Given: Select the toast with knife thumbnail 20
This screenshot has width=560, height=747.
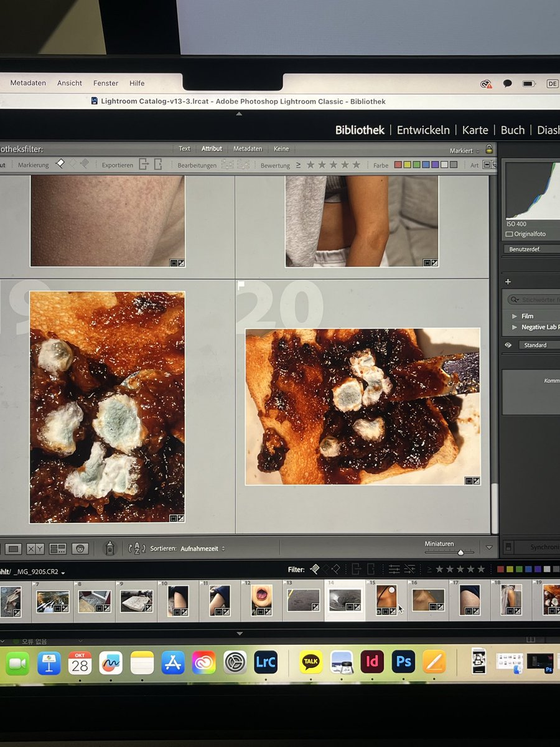Looking at the screenshot, I should [363, 406].
